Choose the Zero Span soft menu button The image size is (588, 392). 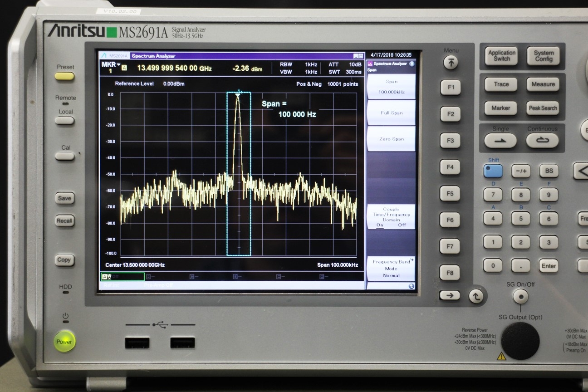(x=391, y=139)
